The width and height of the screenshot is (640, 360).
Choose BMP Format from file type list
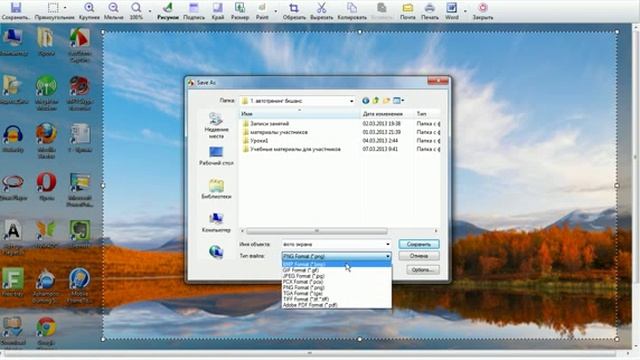(x=337, y=264)
